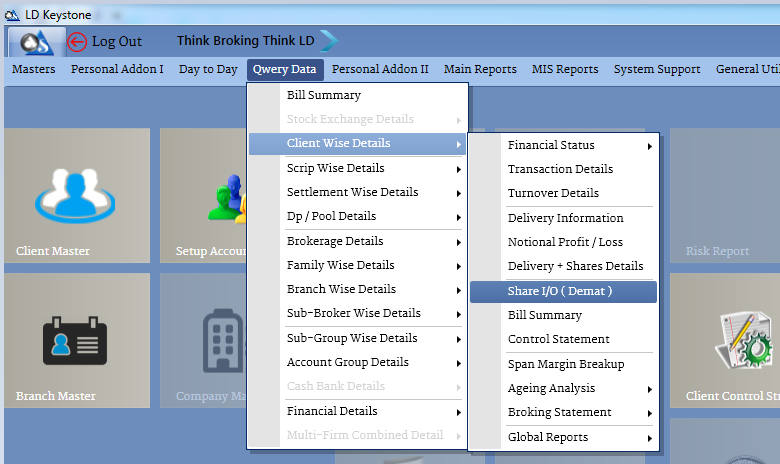Open the Day to Day menu
Viewport: 780px width, 464px height.
[x=208, y=69]
